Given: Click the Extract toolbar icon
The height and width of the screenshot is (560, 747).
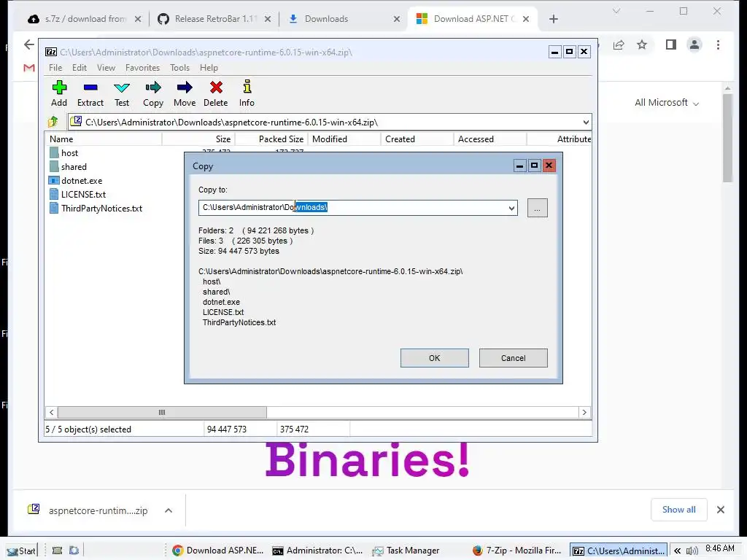Looking at the screenshot, I should click(90, 93).
